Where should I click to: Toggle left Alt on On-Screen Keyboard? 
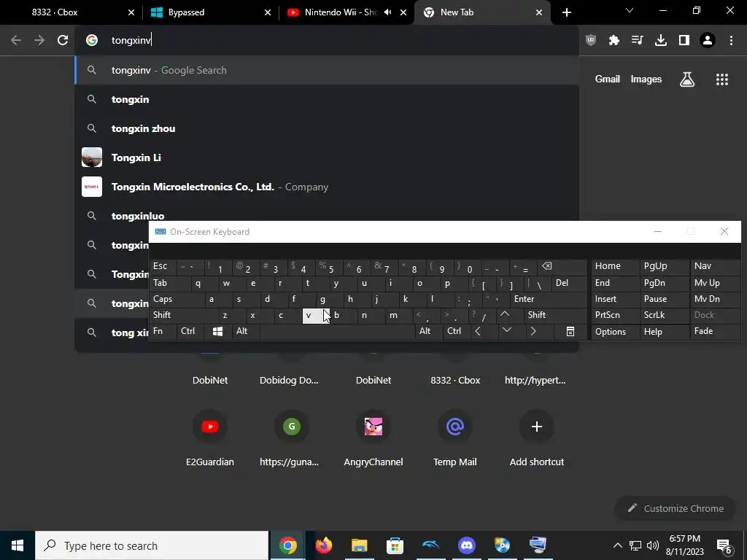tap(246, 332)
